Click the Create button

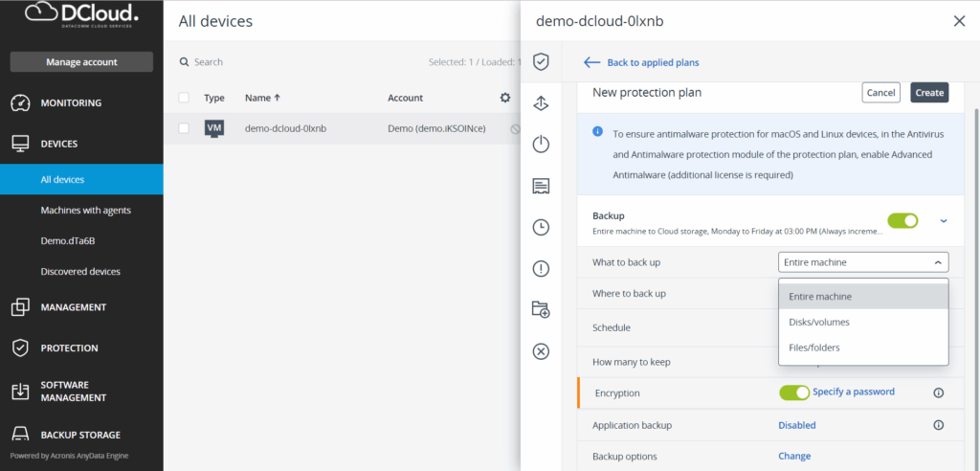click(928, 93)
